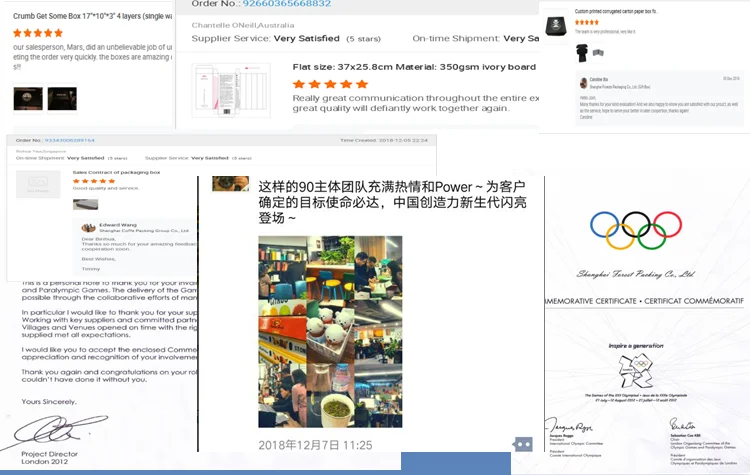Click the WeChat post author avatar
750x475 pixels.
(x=230, y=183)
